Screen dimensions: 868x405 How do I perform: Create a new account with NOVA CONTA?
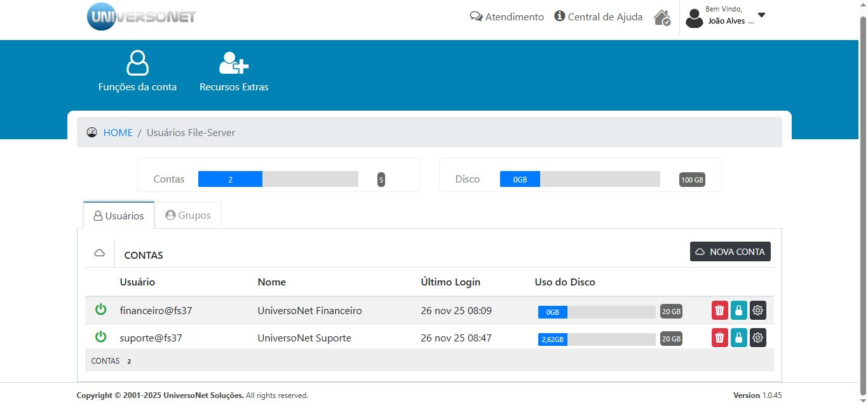729,251
